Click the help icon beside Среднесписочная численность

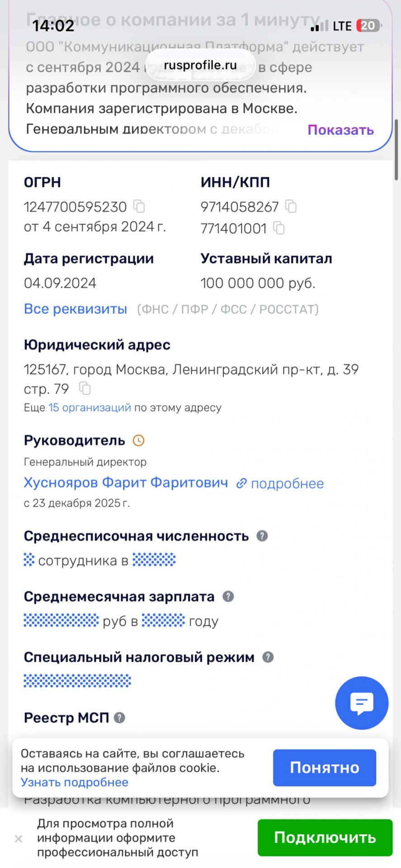click(262, 536)
